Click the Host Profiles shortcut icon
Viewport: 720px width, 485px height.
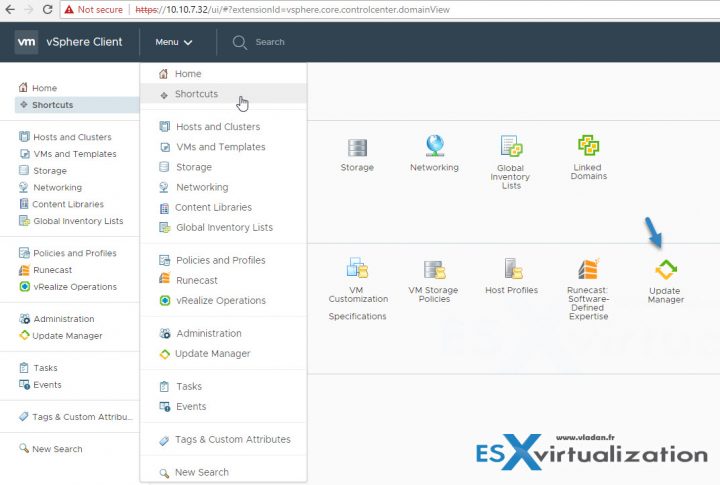click(x=511, y=268)
